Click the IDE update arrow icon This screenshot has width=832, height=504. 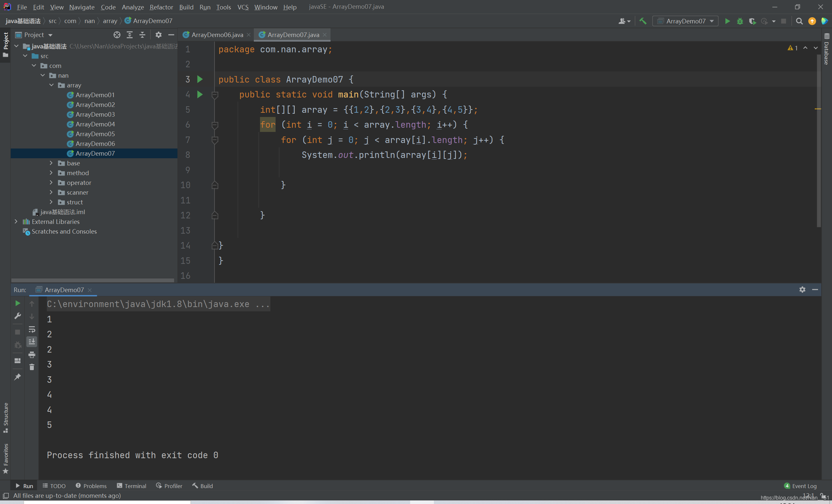[x=812, y=21]
